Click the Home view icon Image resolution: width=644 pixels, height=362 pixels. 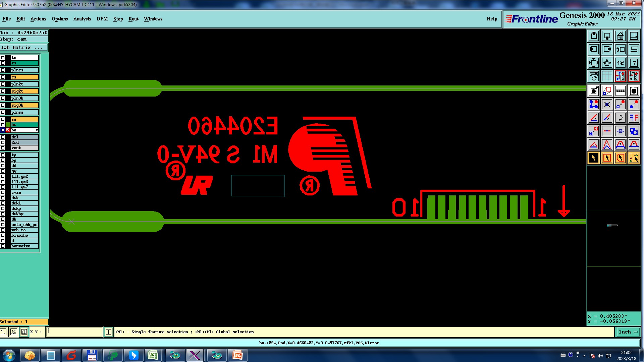[x=620, y=36]
